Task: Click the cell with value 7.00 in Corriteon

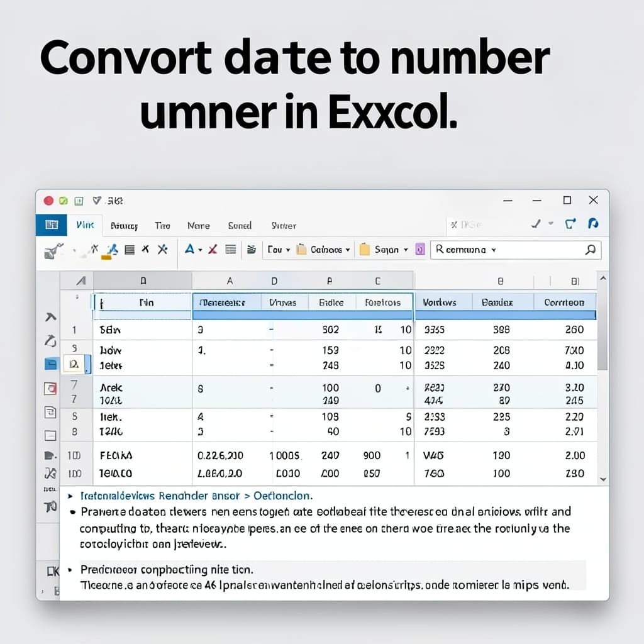Action: (x=574, y=350)
